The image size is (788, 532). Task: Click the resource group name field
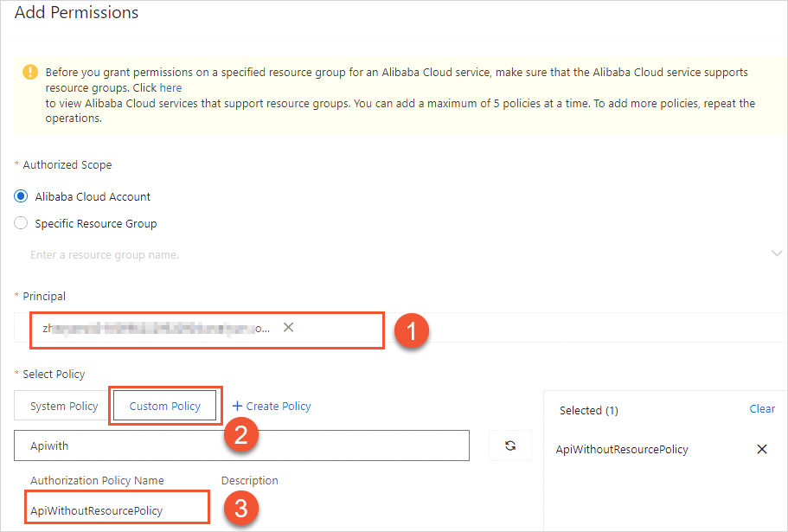[346, 255]
